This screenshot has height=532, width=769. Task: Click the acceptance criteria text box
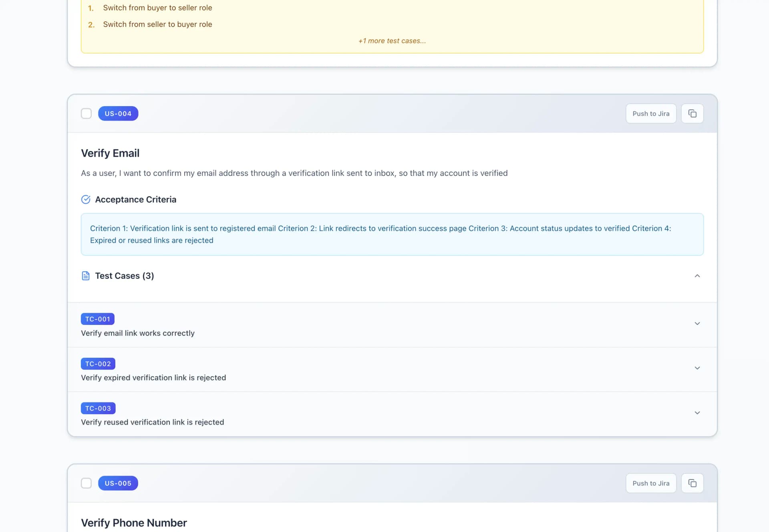(392, 234)
